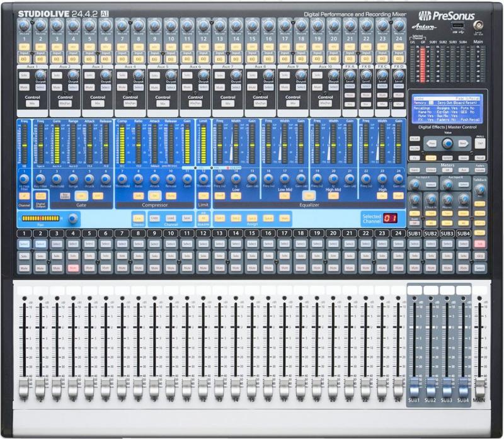Toggle Solo on channel 1
Viewport: 504px width, 439px height.
pos(24,256)
